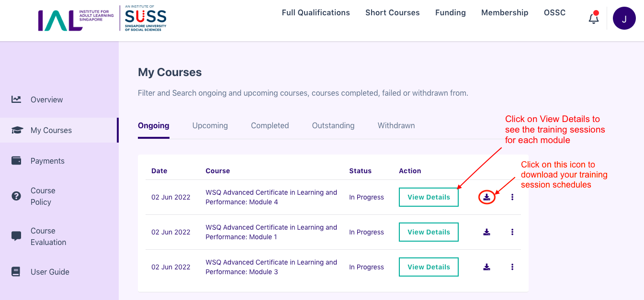The image size is (644, 300).
Task: Open more options for Module 4 row
Action: pyautogui.click(x=512, y=197)
